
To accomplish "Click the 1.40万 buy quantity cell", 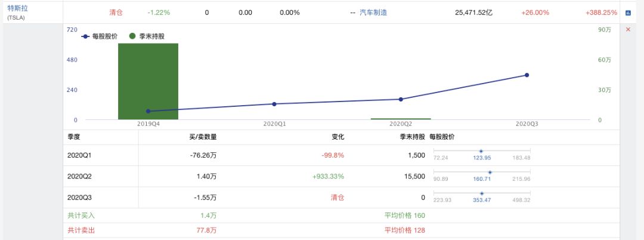I will pos(206,176).
